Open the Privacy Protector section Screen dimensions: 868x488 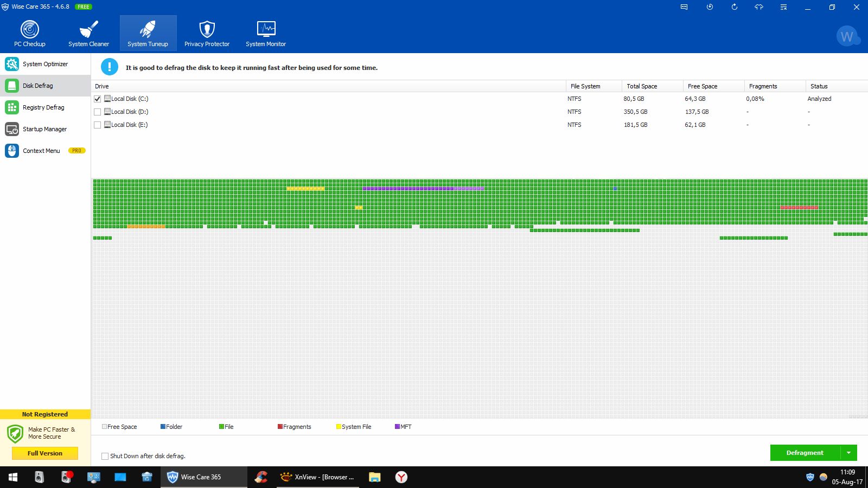click(x=207, y=34)
